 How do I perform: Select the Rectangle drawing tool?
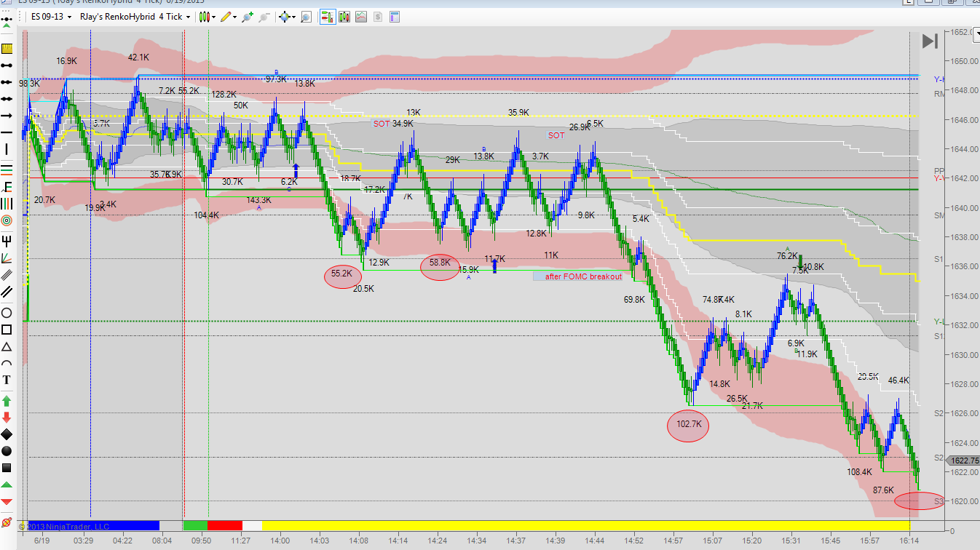coord(7,330)
